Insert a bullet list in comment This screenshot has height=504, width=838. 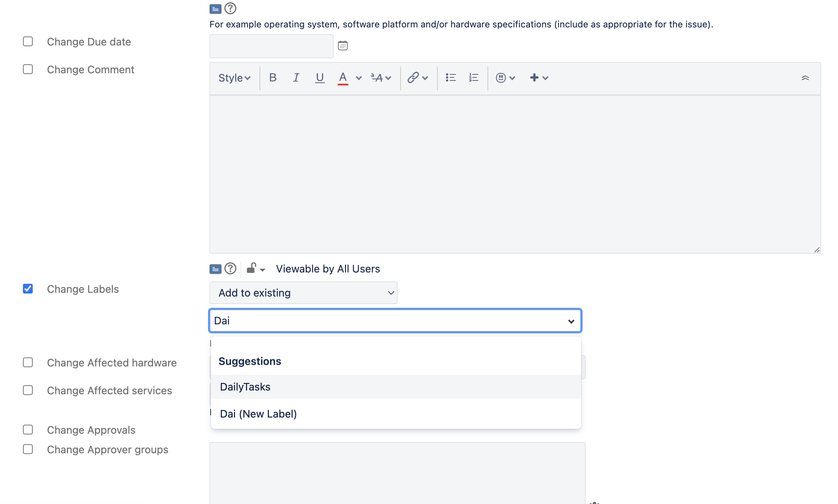coord(451,78)
